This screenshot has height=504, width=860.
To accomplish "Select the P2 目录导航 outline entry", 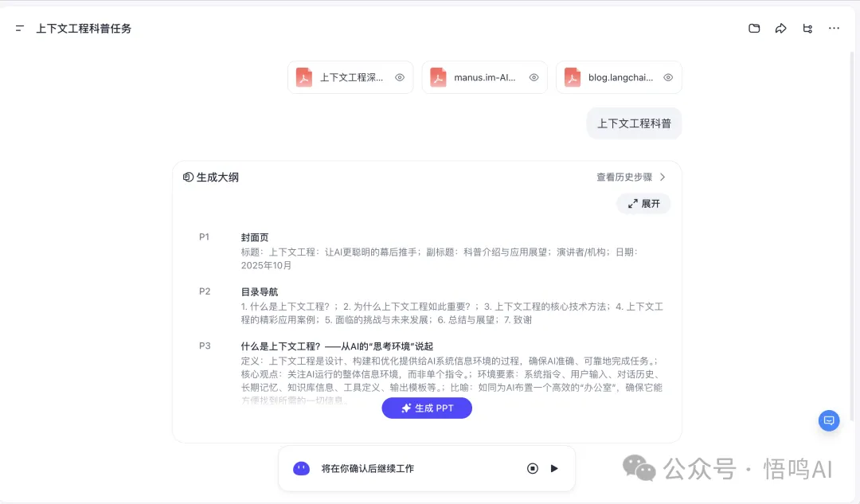I will pyautogui.click(x=260, y=292).
